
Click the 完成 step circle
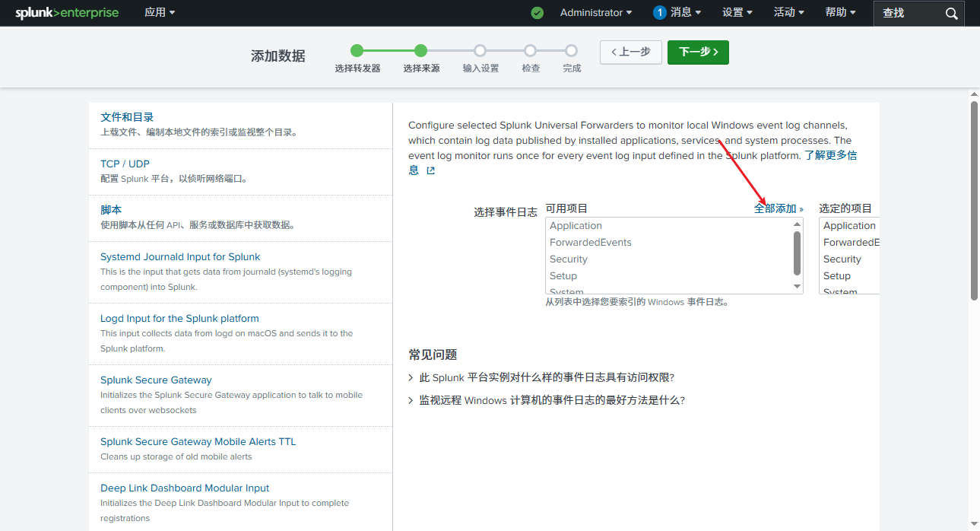(571, 51)
